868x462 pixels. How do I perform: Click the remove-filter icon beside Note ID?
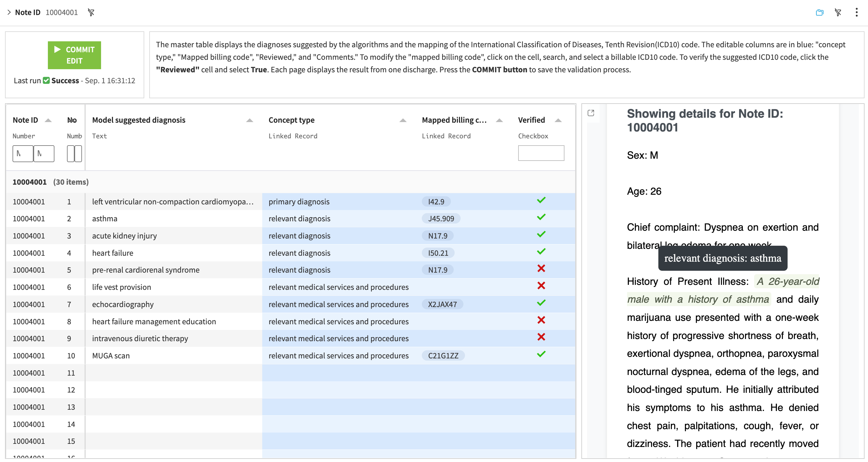point(91,13)
